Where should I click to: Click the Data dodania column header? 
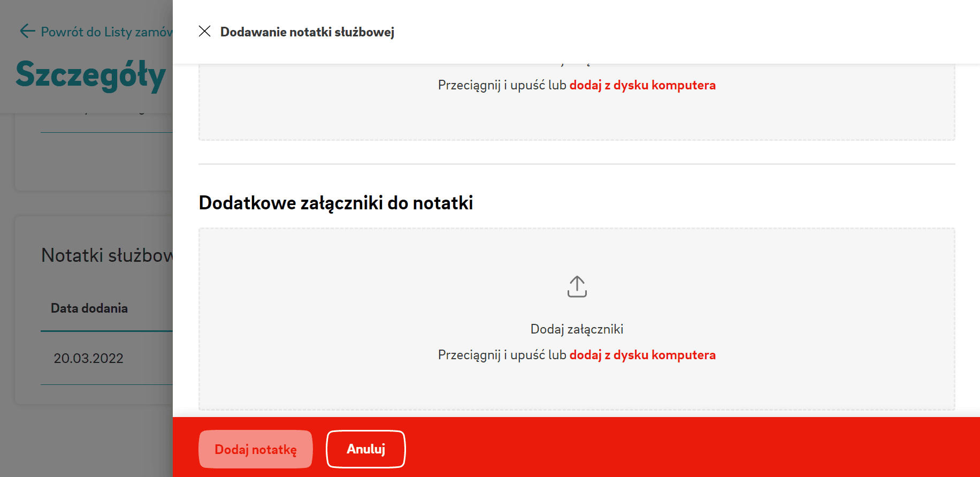click(89, 308)
